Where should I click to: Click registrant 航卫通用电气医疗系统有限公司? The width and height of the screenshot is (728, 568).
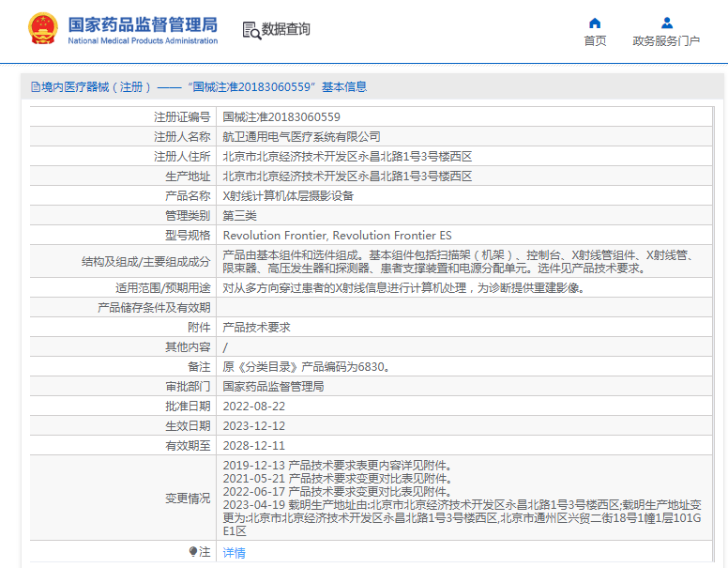point(301,137)
